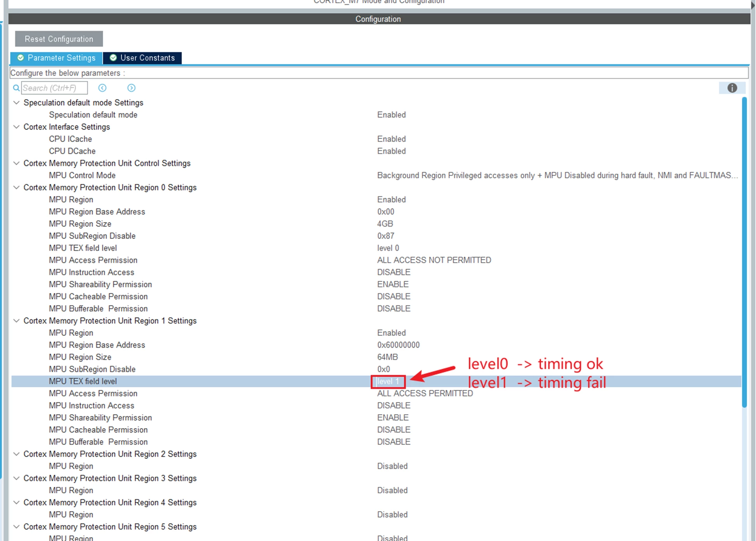Collapse Region 1 Settings group

click(x=16, y=321)
